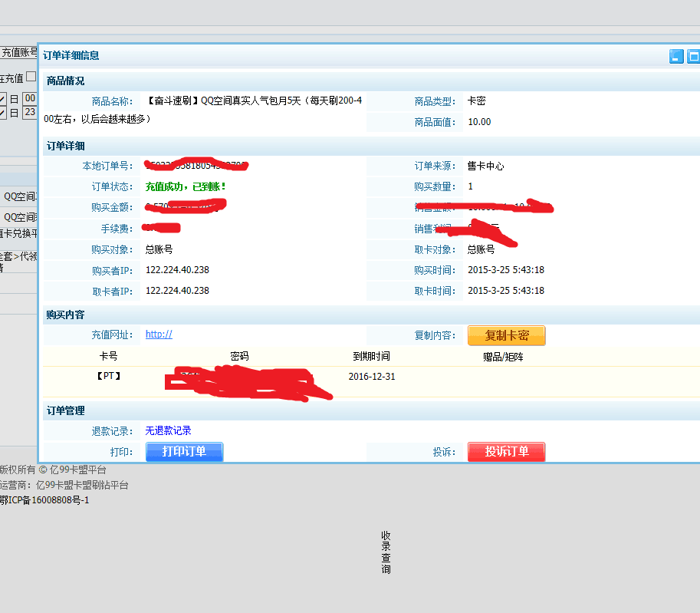This screenshot has height=613, width=700.
Task: Click the 购买数量 value 1
Action: 470,186
